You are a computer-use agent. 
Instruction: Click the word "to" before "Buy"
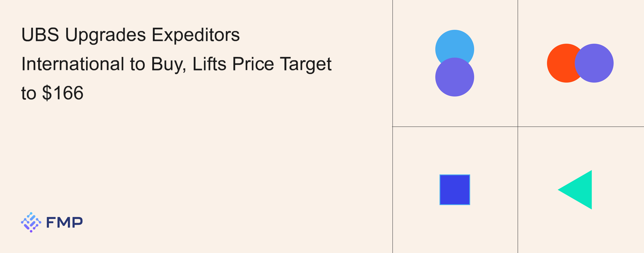pos(137,64)
